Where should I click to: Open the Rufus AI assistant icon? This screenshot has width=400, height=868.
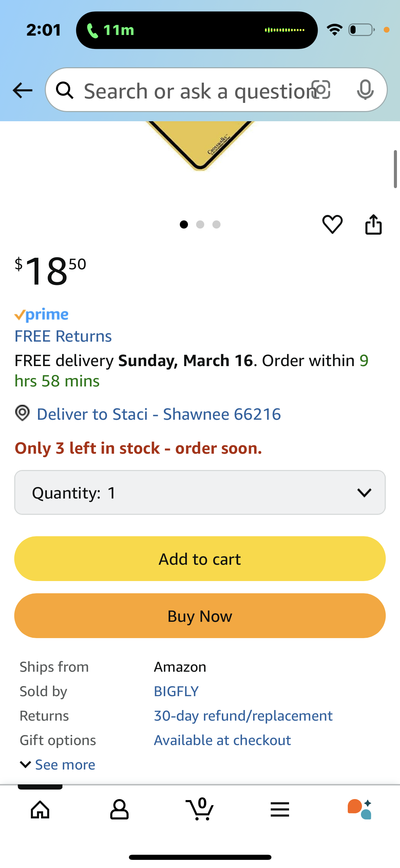point(360,810)
